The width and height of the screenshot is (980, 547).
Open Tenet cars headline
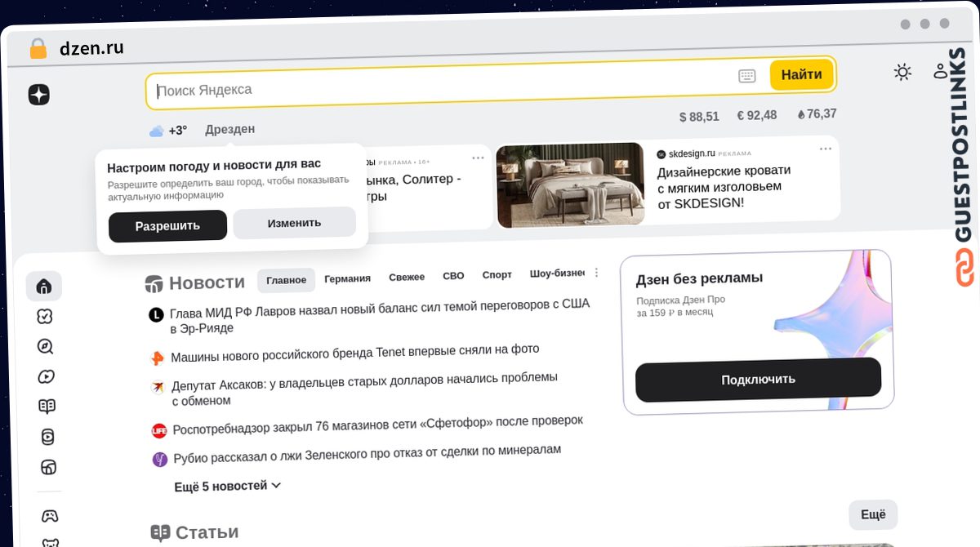pos(355,353)
